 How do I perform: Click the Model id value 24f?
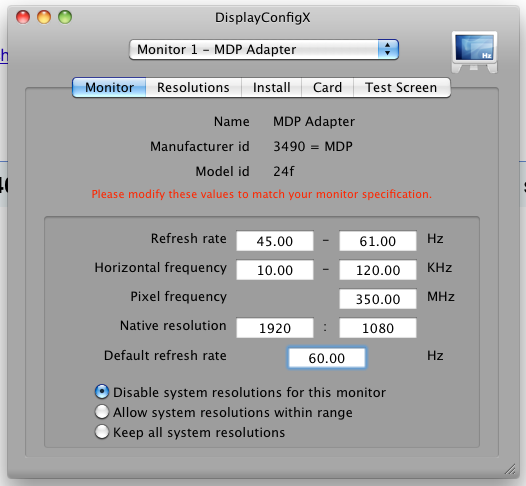click(x=283, y=171)
